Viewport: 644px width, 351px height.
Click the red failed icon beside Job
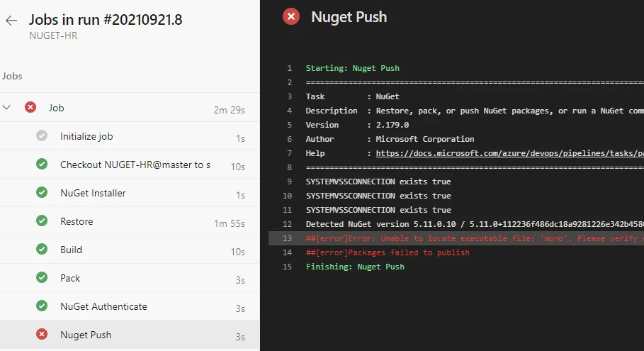tap(30, 107)
